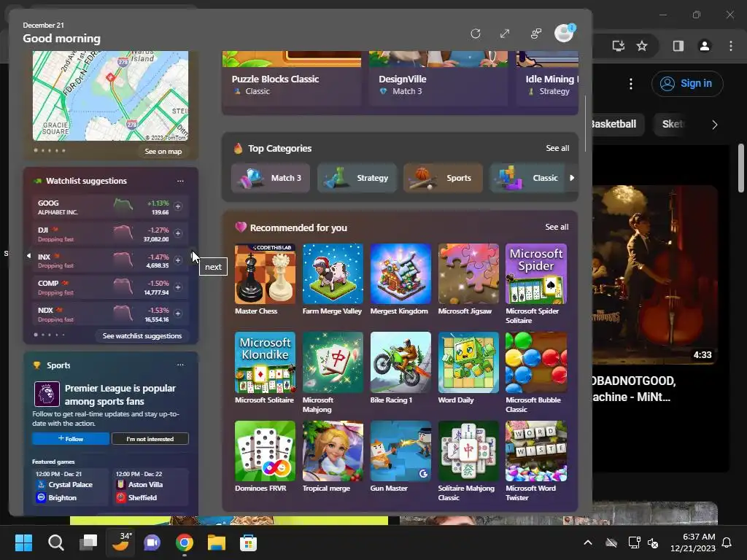747x560 pixels.
Task: See all Recommended for you games
Action: 557,227
